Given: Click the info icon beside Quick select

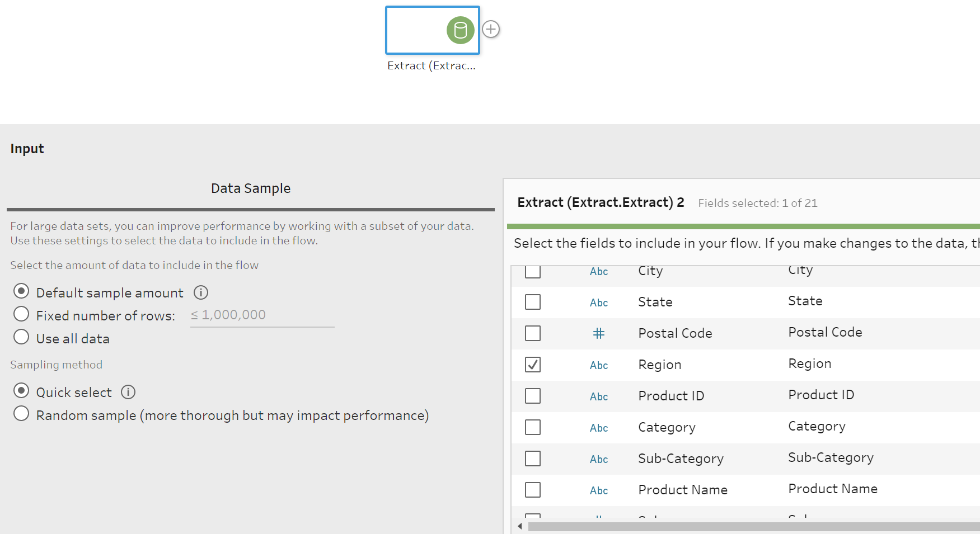Looking at the screenshot, I should coord(128,391).
